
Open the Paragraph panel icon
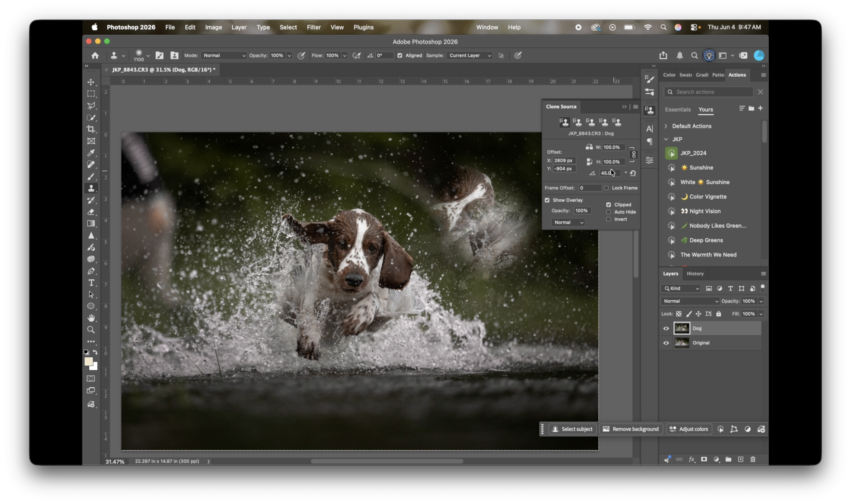click(x=649, y=141)
